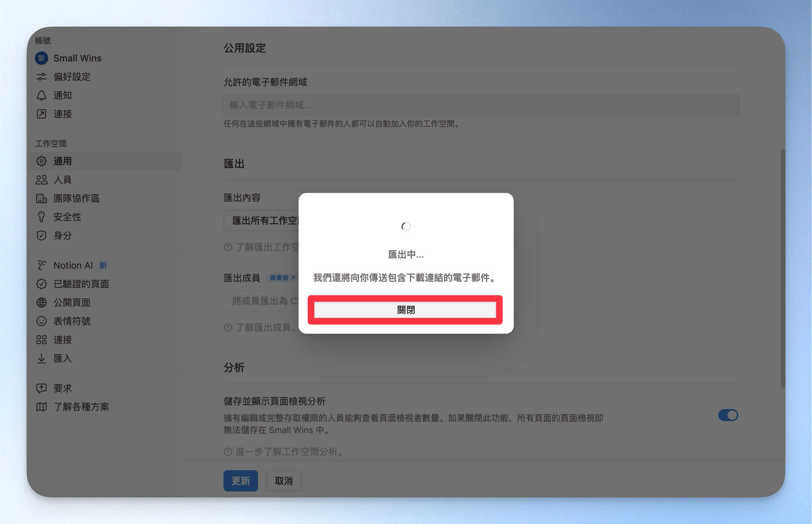This screenshot has width=812, height=524.
Task: Open 安全性 settings page
Action: (x=67, y=217)
